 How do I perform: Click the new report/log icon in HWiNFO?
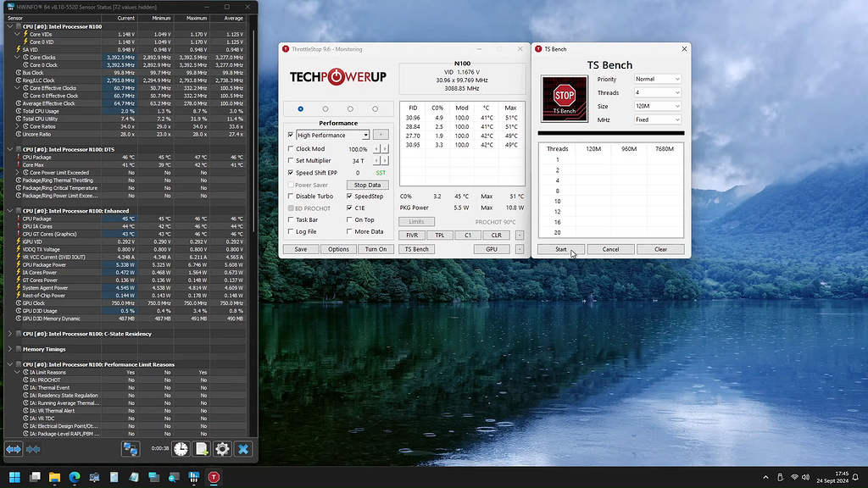pyautogui.click(x=200, y=449)
